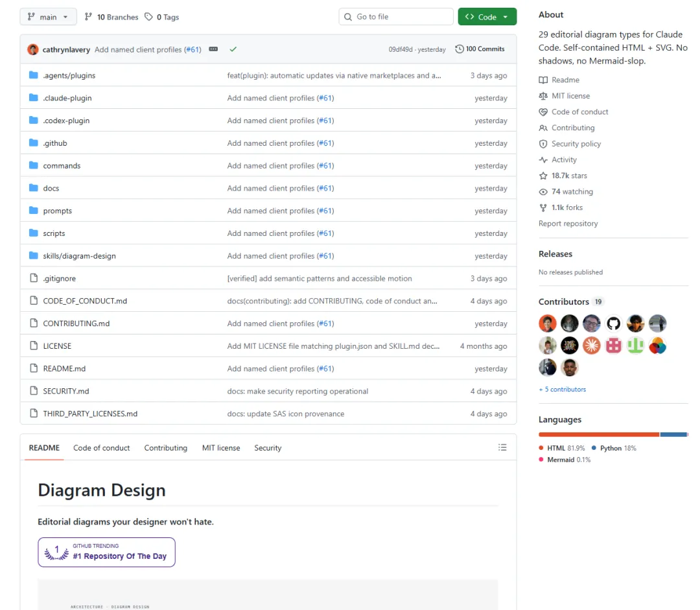Click the Python segment of languages bar
Viewport: 700px width, 610px height.
[673, 434]
